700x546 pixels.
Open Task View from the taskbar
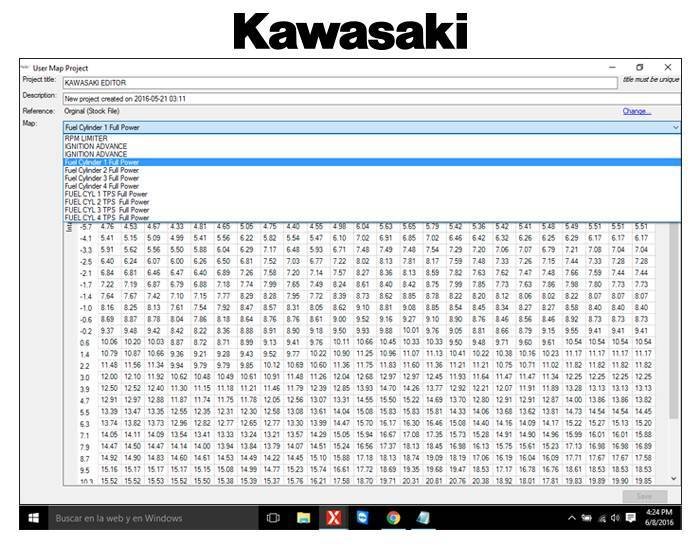point(272,518)
